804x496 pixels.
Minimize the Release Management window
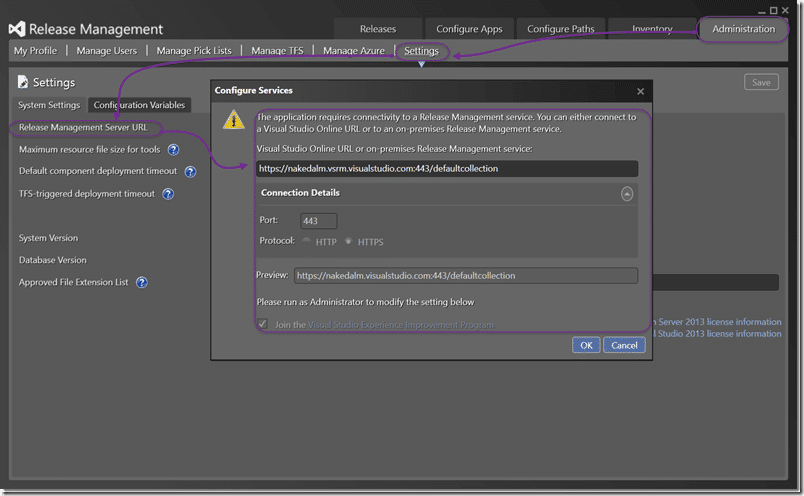[x=761, y=10]
